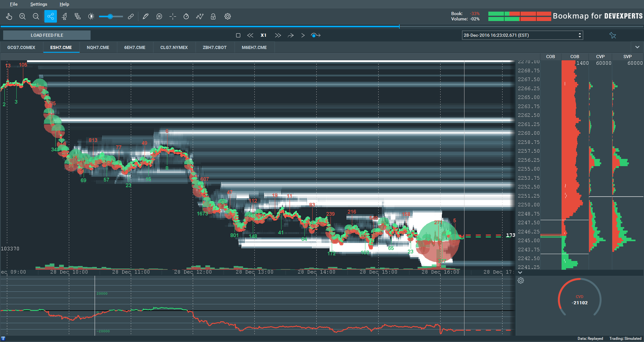The height and width of the screenshot is (342, 644).
Task: Select the hand pointer tool
Action: [x=9, y=16]
